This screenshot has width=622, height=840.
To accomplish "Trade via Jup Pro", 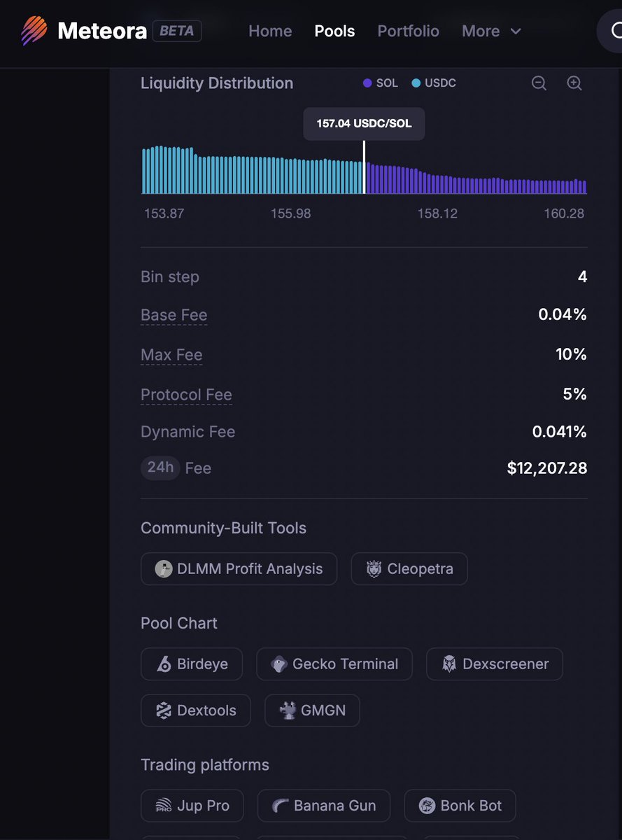I will [x=192, y=806].
